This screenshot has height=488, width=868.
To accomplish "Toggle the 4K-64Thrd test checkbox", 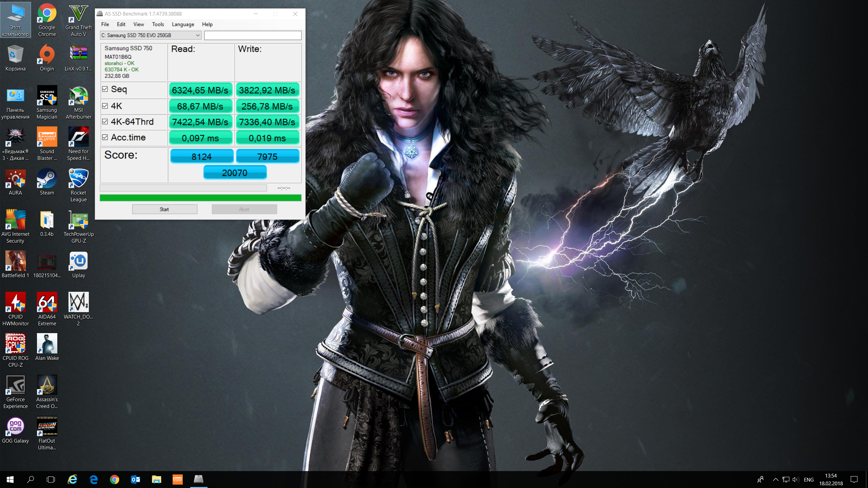I will [x=105, y=122].
